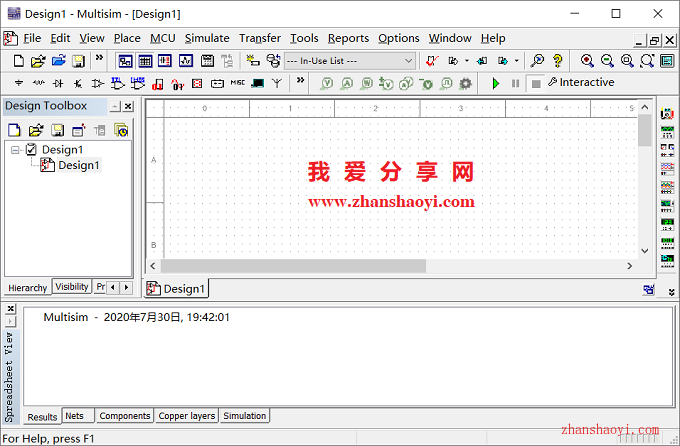Open the Simulate menu
680x446 pixels.
click(x=207, y=38)
